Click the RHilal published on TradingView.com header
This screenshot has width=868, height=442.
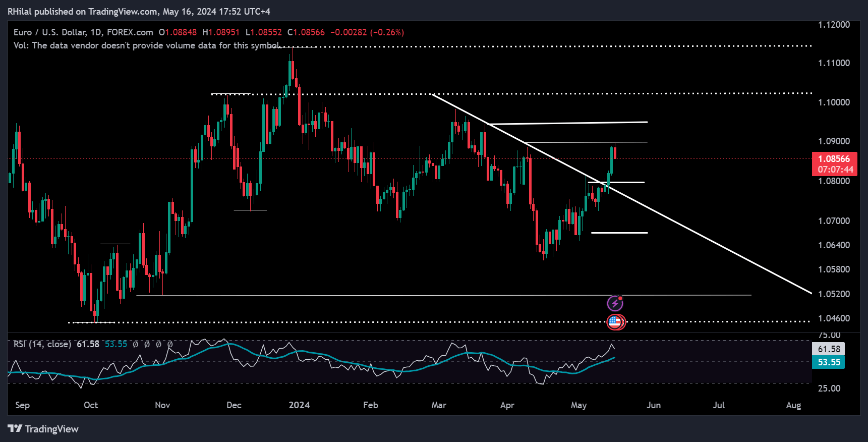pos(139,12)
